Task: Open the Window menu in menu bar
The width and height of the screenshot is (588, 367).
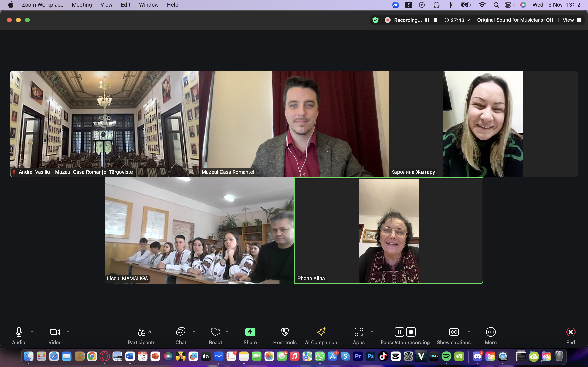Action: (x=148, y=5)
